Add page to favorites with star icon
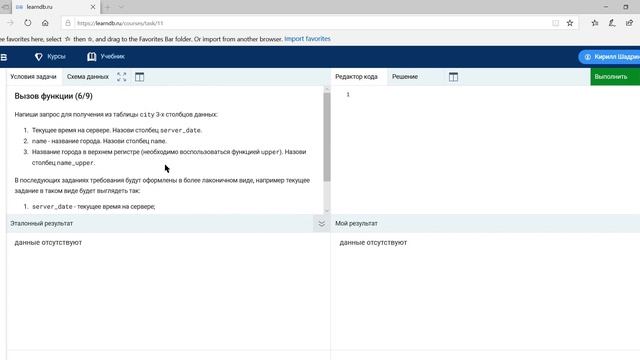Screen dimensions: 640x360 click(570, 23)
